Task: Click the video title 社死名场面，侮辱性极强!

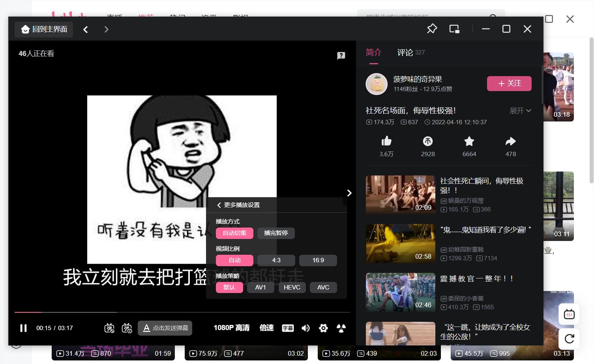Action: point(411,111)
